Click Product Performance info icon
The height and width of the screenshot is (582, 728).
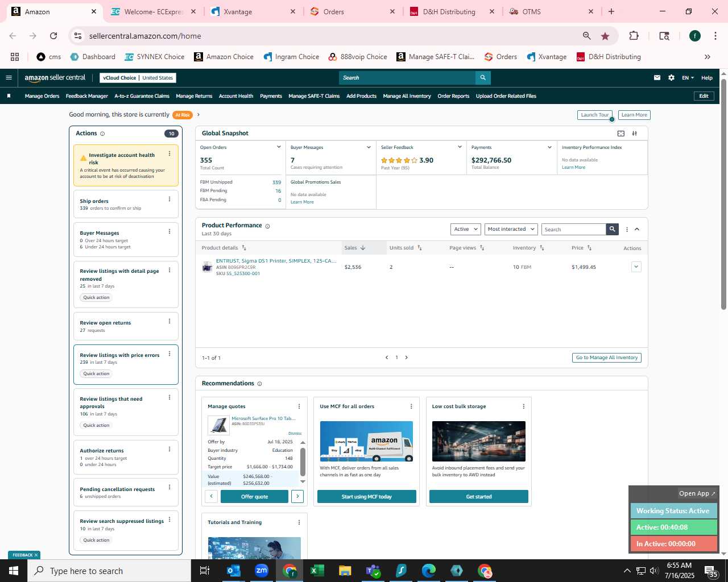[267, 226]
